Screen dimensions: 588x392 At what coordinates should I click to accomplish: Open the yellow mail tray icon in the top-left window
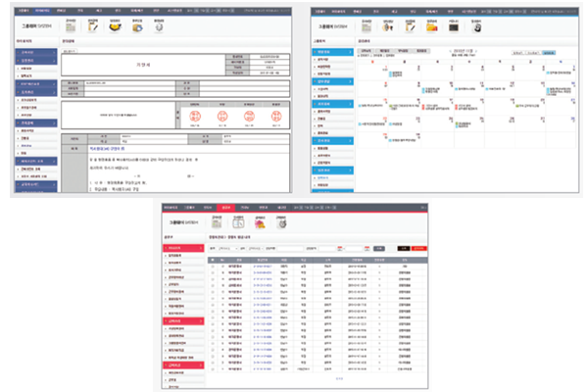(x=116, y=26)
